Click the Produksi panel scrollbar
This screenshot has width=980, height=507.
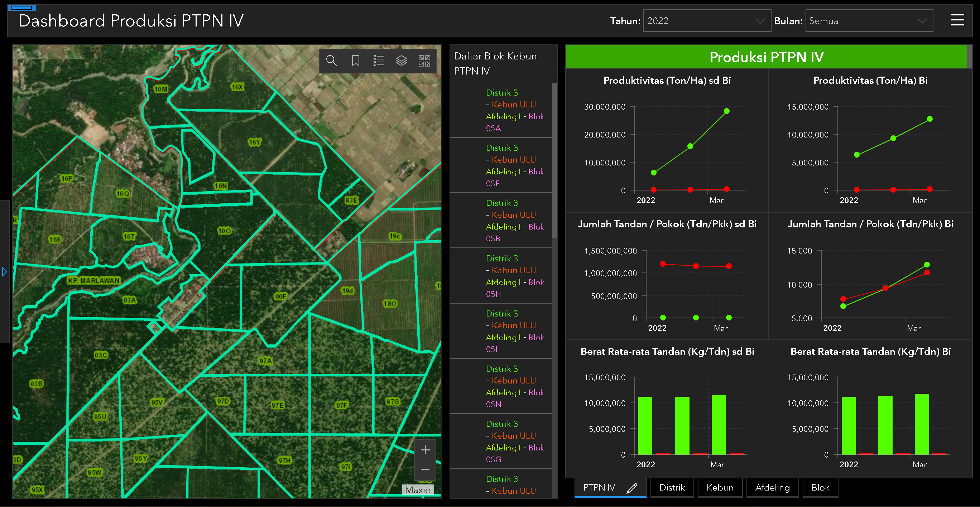tap(969, 57)
